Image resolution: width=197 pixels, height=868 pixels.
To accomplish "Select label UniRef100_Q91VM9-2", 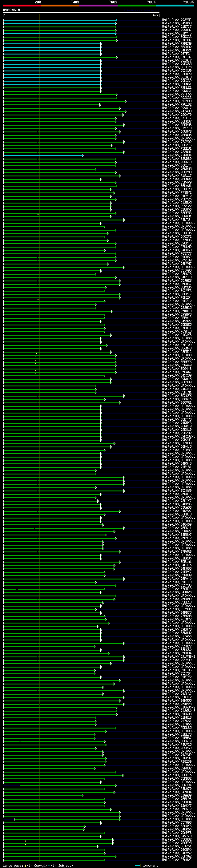I will [x=179, y=656].
